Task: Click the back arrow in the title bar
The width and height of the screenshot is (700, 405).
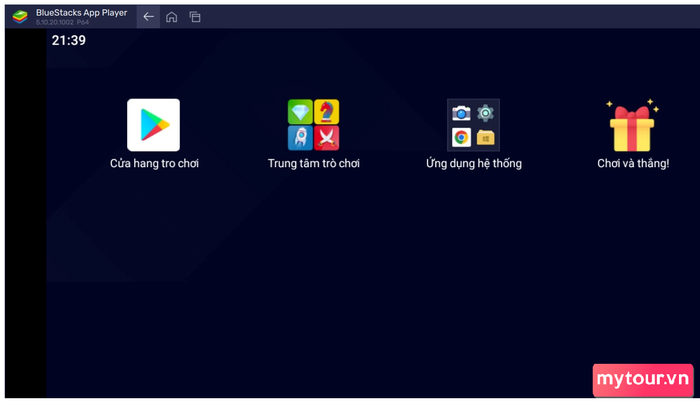Action: click(148, 17)
